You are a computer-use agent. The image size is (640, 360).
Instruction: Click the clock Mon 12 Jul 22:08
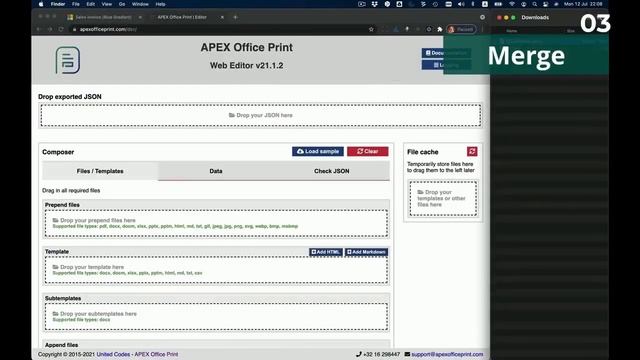(583, 4)
